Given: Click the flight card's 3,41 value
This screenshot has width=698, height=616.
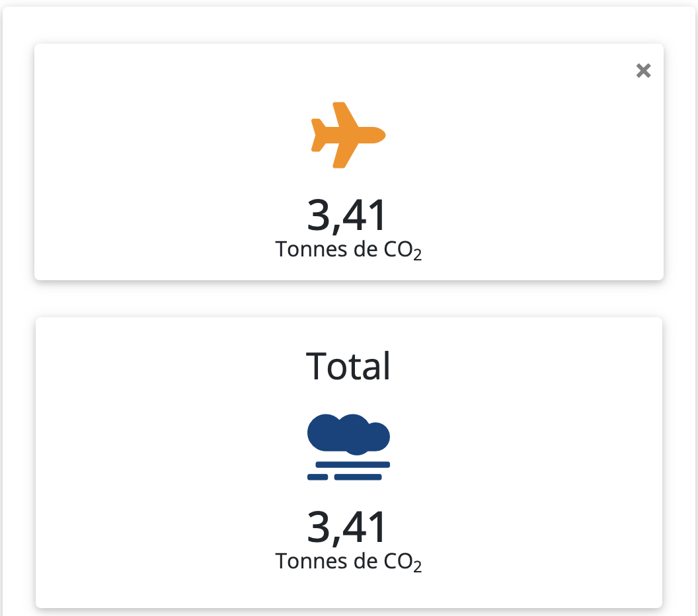Looking at the screenshot, I should pos(347,215).
